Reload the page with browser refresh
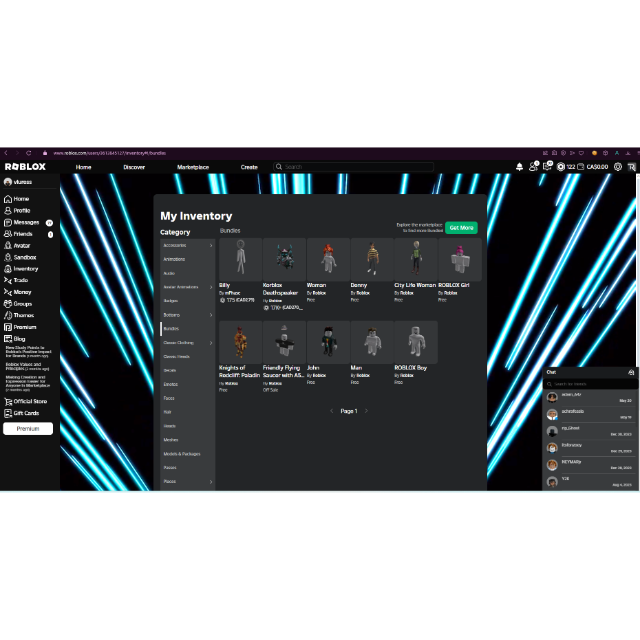Image resolution: width=640 pixels, height=640 pixels. (x=29, y=153)
